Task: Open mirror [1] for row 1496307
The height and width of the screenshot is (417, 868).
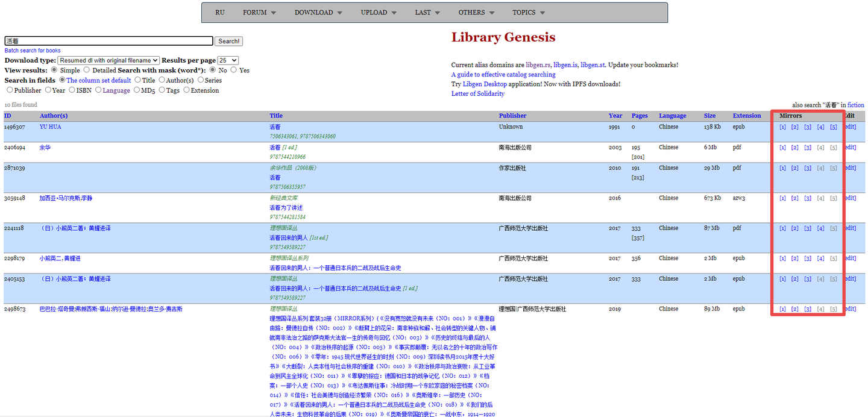Action: 782,127
